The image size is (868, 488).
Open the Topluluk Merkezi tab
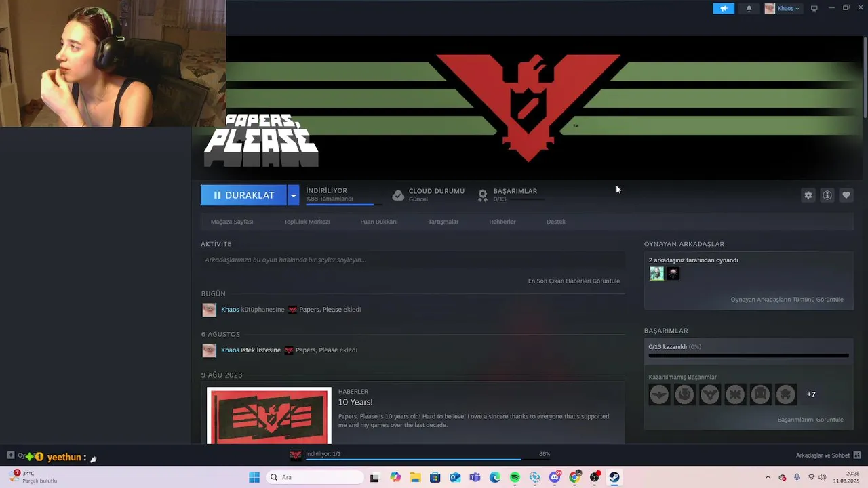(307, 222)
